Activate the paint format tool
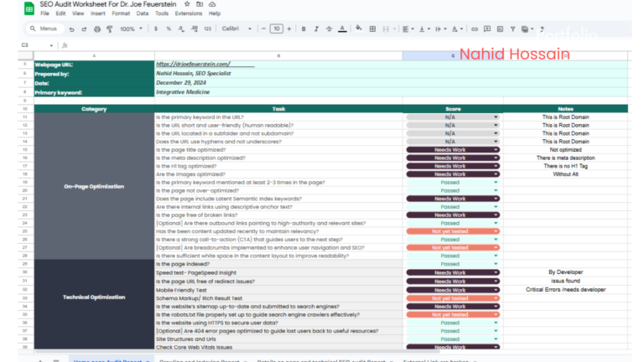This screenshot has height=362, width=644. coord(110,29)
